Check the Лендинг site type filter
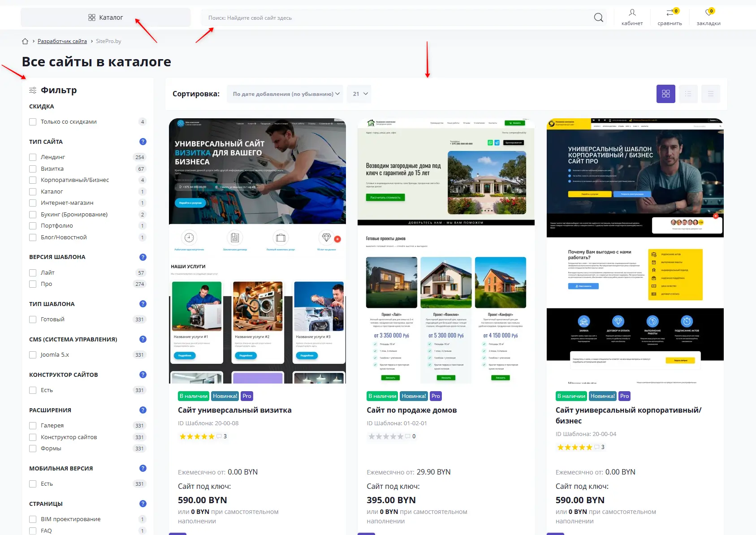Viewport: 756px width, 535px height. click(33, 157)
